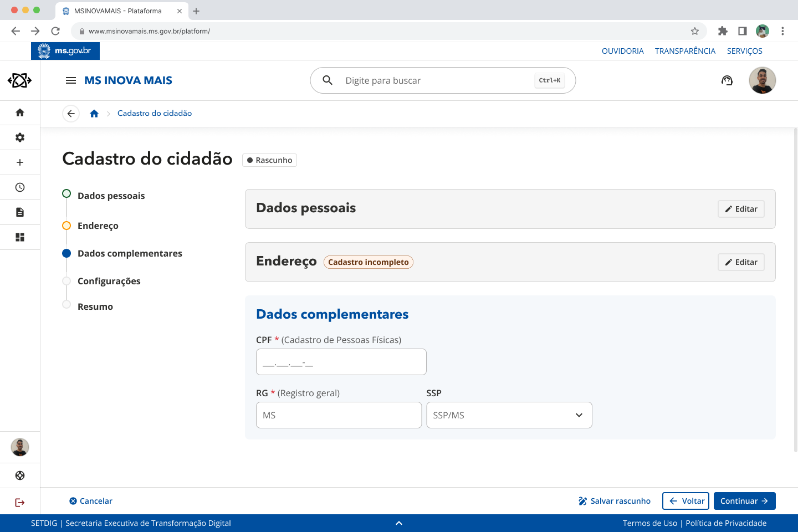This screenshot has width=798, height=532.
Task: Go to the Configurações step
Action: (x=109, y=281)
